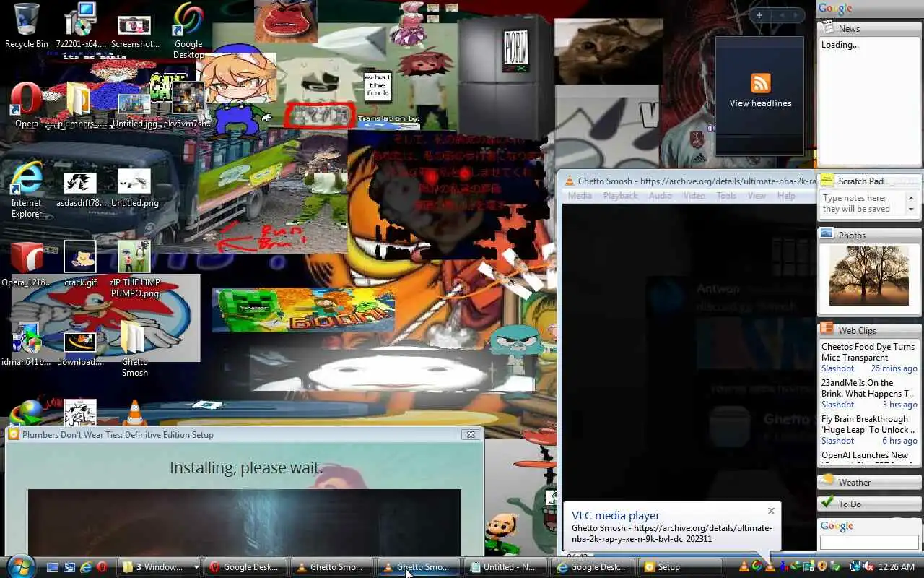Switch to Google Desk Opera taskbar button
924x578 pixels.
(x=245, y=567)
